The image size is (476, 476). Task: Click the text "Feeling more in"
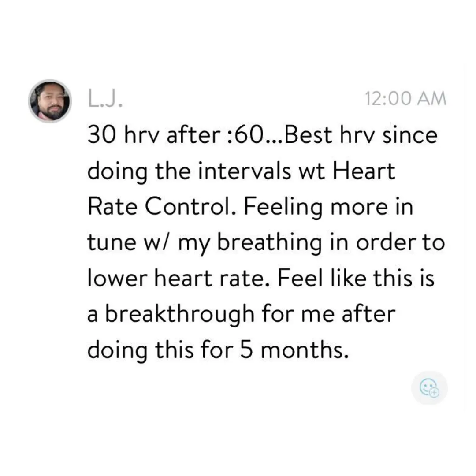tap(328, 207)
